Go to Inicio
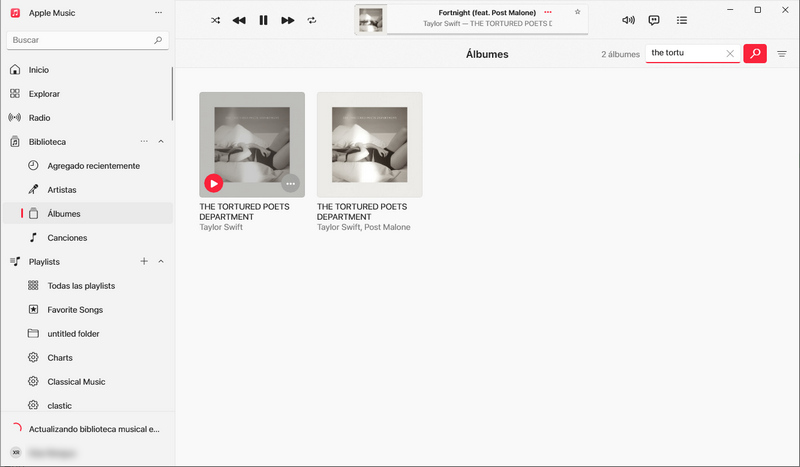This screenshot has width=800, height=467. pyautogui.click(x=88, y=70)
